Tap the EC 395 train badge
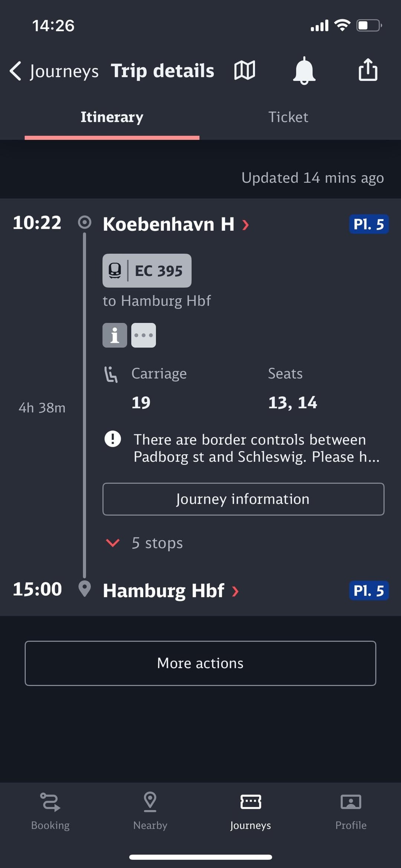The image size is (401, 868). click(147, 270)
